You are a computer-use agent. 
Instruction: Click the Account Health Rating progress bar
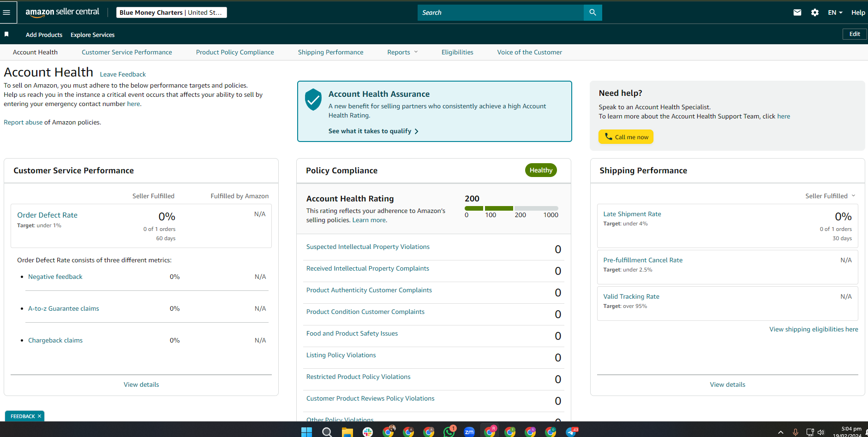[511, 208]
